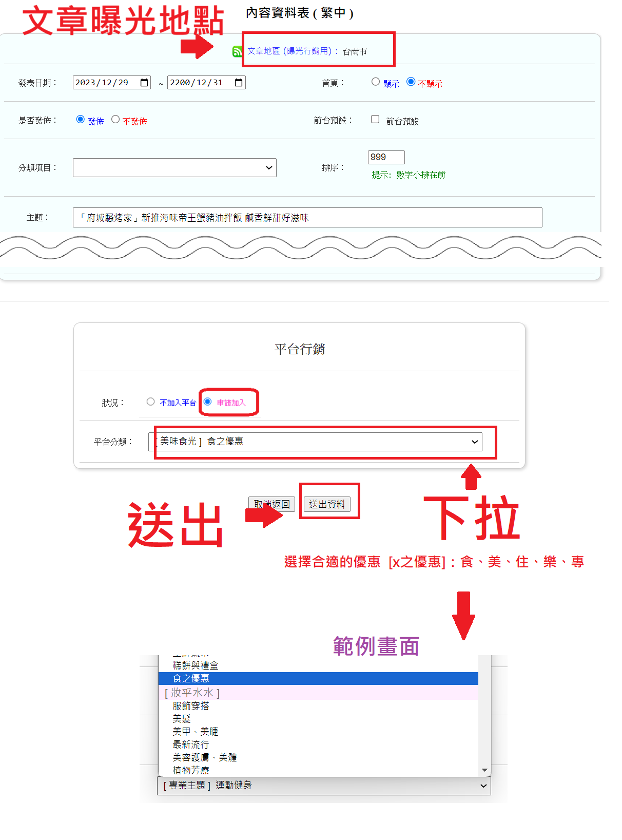The height and width of the screenshot is (840, 622).
Task: Select 不加入平台 radio button
Action: pyautogui.click(x=150, y=402)
